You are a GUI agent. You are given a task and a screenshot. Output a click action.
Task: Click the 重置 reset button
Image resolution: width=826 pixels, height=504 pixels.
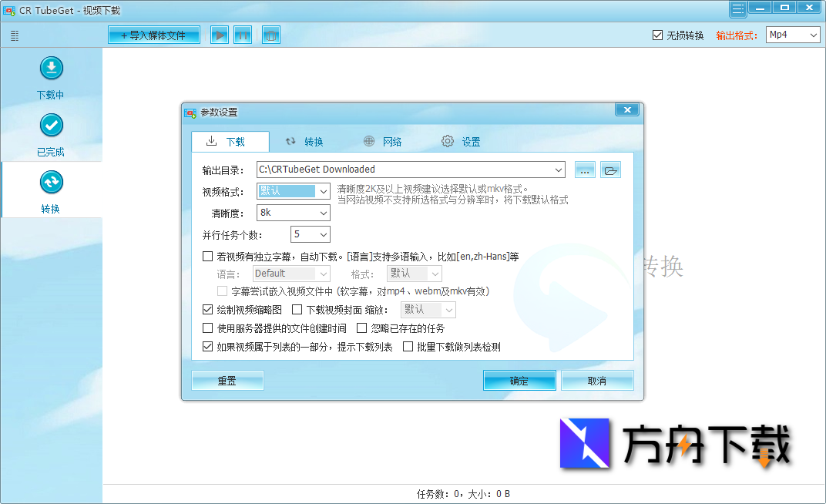click(x=227, y=380)
